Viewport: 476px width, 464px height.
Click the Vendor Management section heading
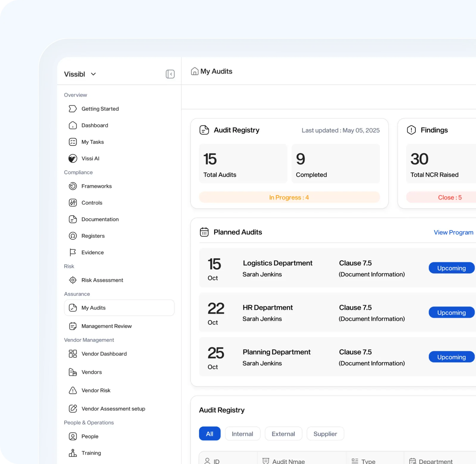pos(89,340)
